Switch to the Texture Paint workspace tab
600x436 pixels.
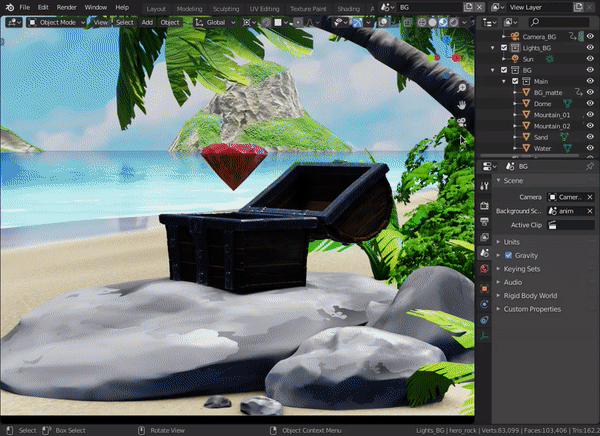(x=308, y=8)
